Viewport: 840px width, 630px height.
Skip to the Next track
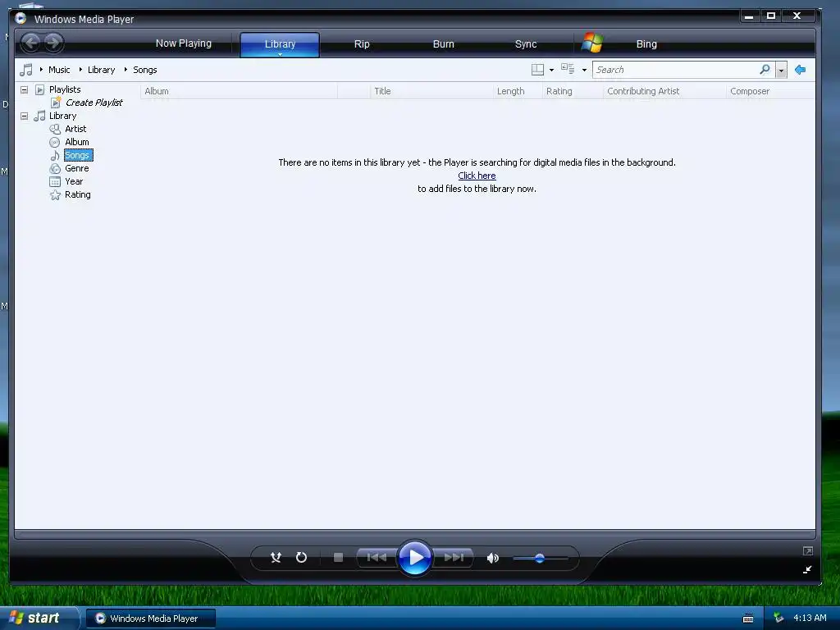point(454,558)
